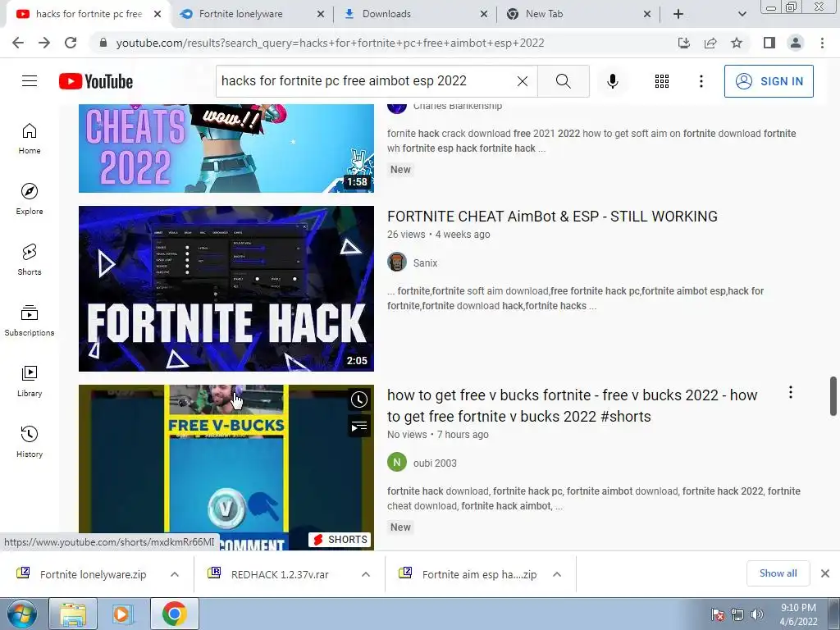Open Windows Explorer from the taskbar
The image size is (840, 630).
tap(73, 614)
